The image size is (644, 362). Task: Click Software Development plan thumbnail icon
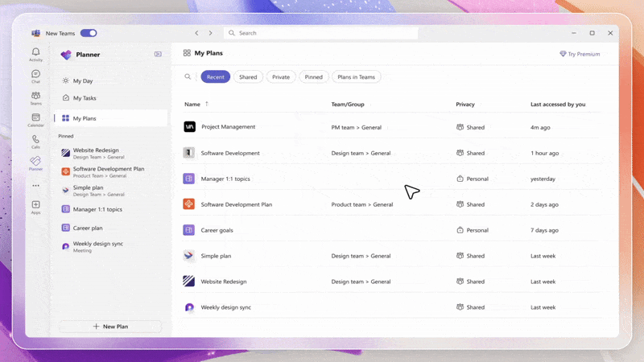[x=189, y=153]
